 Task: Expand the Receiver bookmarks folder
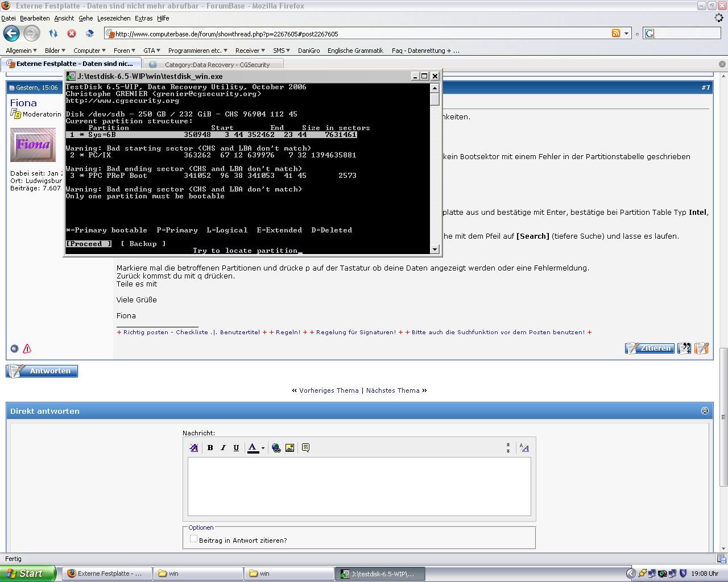pos(250,51)
